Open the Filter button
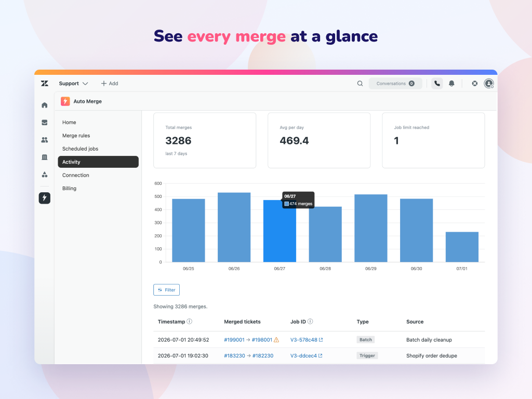Image resolution: width=532 pixels, height=399 pixels. coord(166,290)
